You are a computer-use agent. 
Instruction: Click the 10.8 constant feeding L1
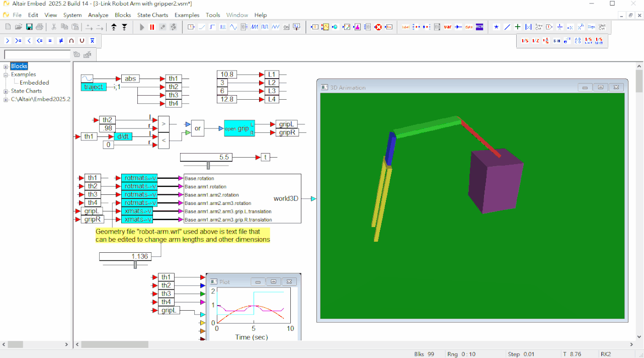click(227, 75)
